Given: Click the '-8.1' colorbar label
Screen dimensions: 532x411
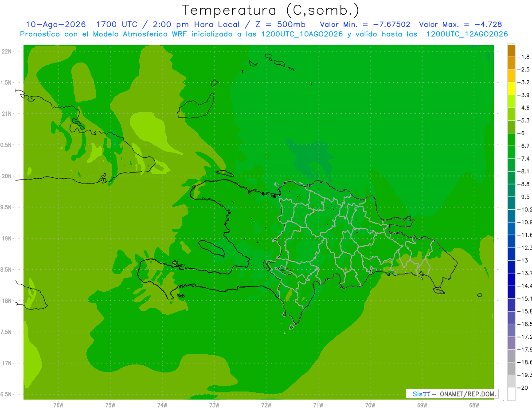Looking at the screenshot, I should pyautogui.click(x=524, y=171).
